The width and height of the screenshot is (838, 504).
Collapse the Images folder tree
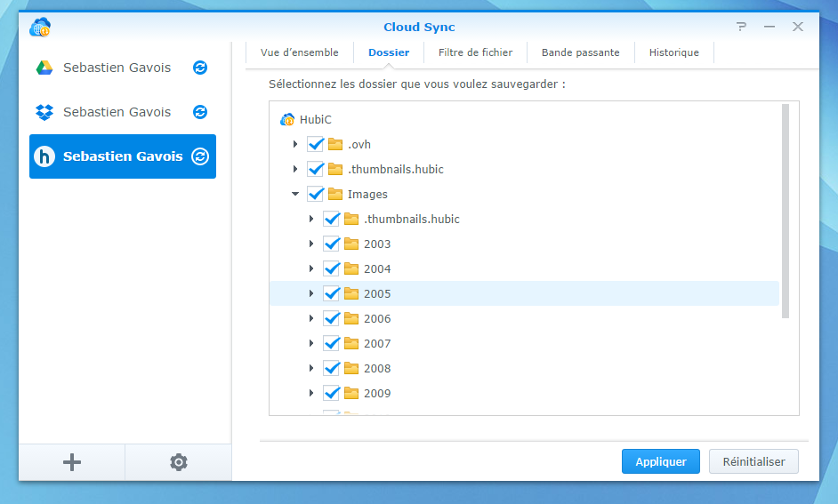(x=295, y=194)
